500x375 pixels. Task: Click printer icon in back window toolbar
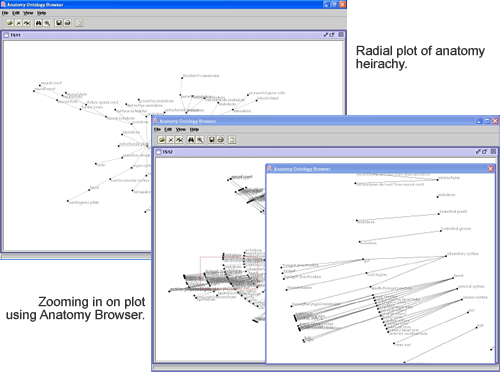point(67,23)
